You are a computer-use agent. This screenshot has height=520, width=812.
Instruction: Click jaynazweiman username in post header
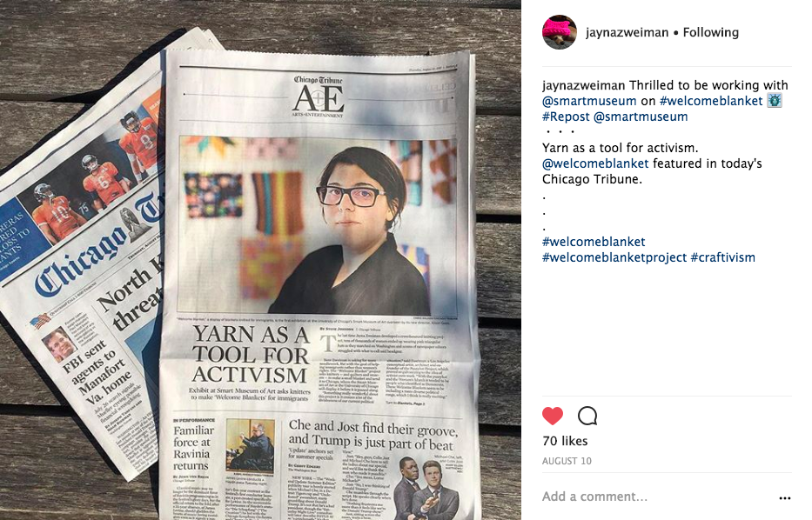[627, 32]
